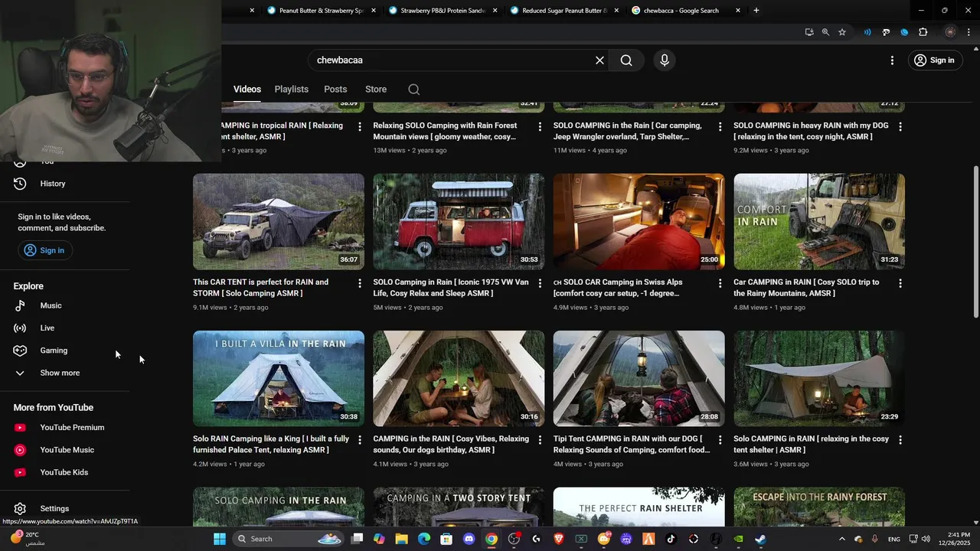This screenshot has height=551, width=980.
Task: Click the install app icon in address bar
Action: click(809, 32)
